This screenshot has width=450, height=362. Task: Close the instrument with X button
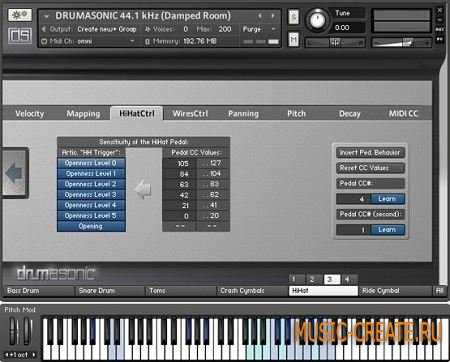point(440,10)
